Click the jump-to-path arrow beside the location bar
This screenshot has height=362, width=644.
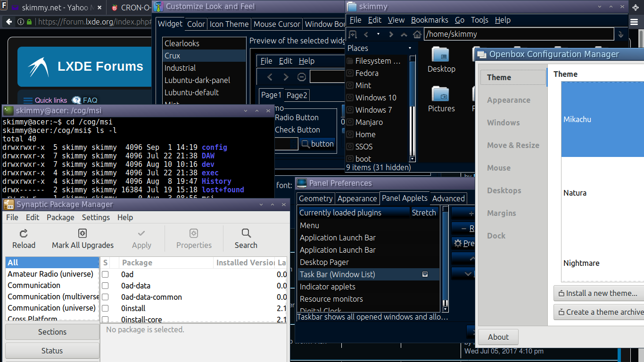click(x=621, y=34)
